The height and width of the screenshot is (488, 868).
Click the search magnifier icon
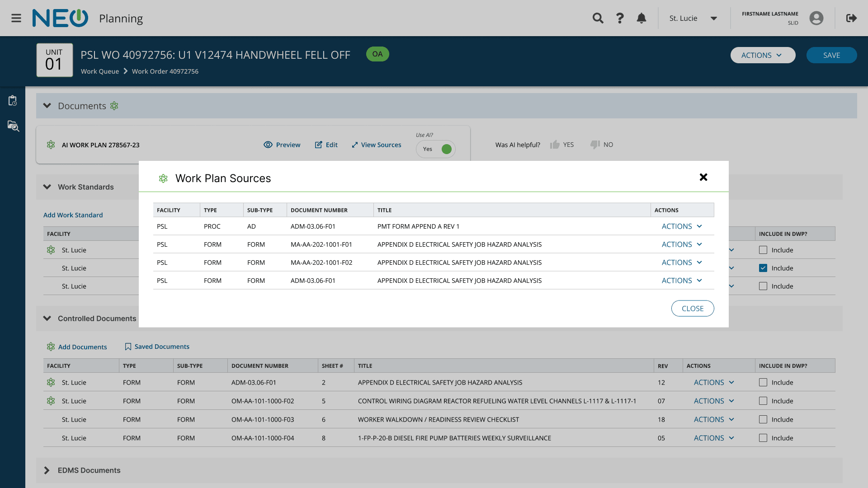click(x=598, y=18)
